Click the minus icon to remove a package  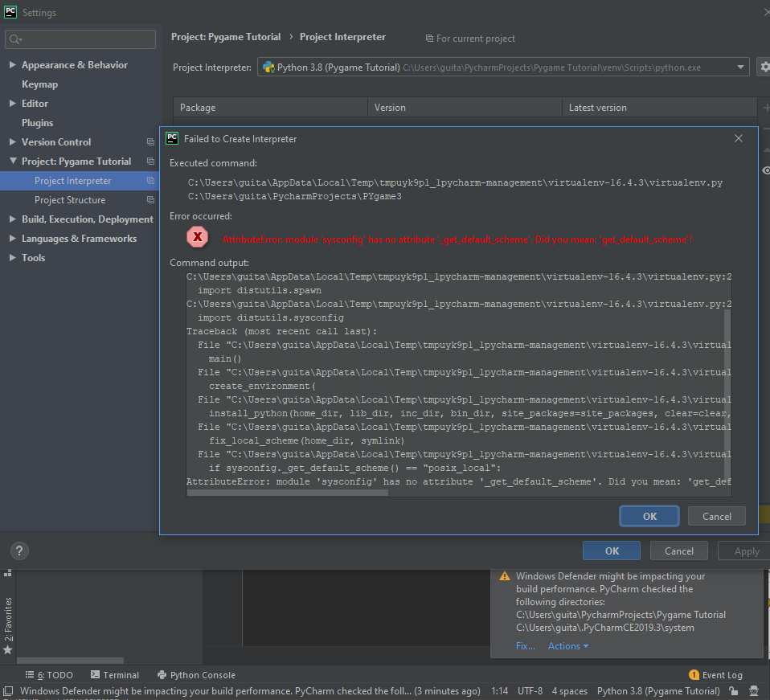[764, 127]
